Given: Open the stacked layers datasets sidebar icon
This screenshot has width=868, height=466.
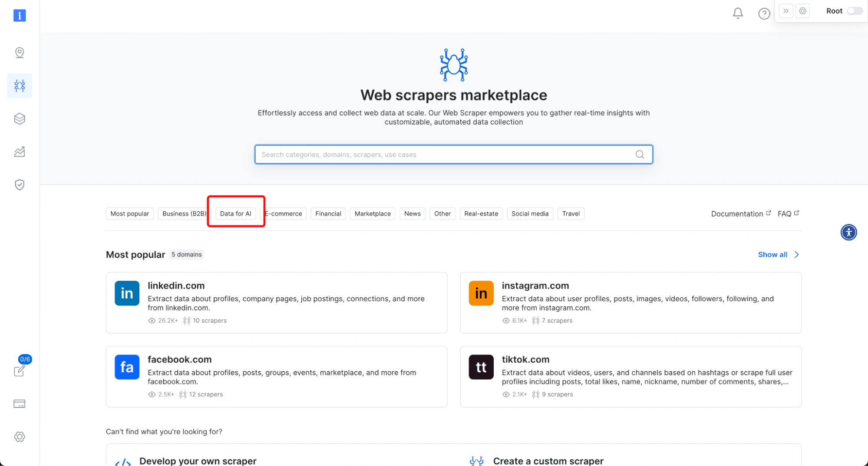Looking at the screenshot, I should (x=20, y=118).
